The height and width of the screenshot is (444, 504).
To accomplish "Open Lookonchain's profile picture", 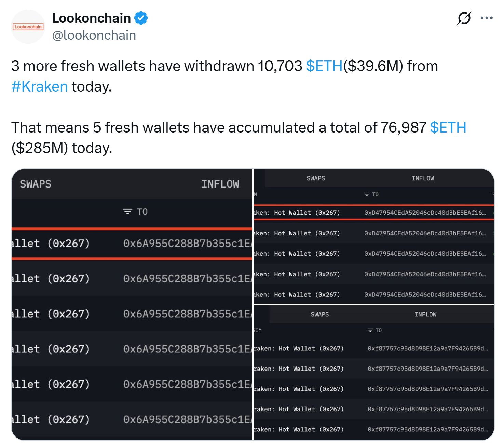I will (x=28, y=27).
